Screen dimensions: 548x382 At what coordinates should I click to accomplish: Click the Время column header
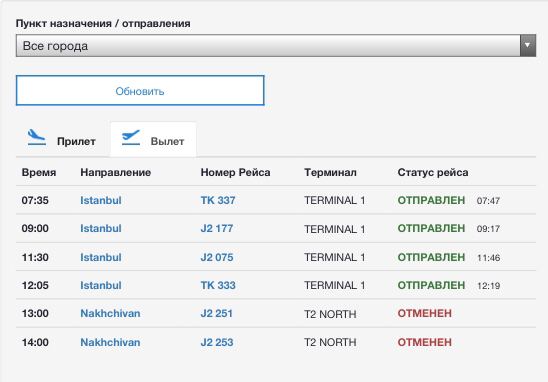[x=39, y=172]
